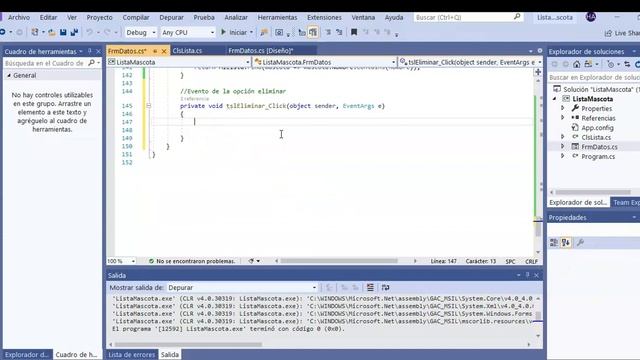640x360 pixels.
Task: Click the Home icon in Explorador de soluciones
Action: click(576, 64)
